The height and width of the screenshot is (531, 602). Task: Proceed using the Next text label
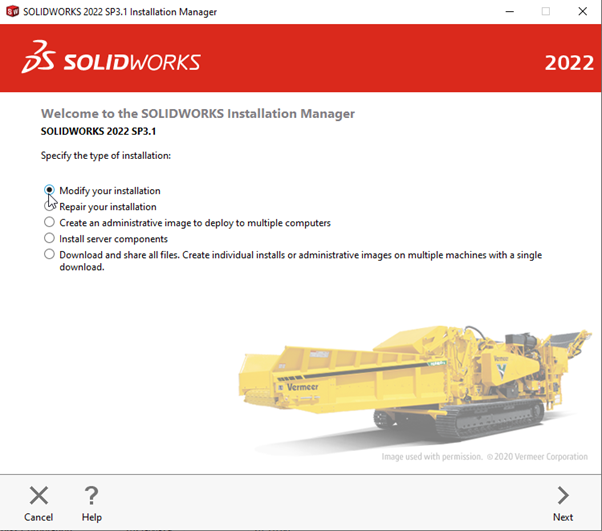pos(563,517)
